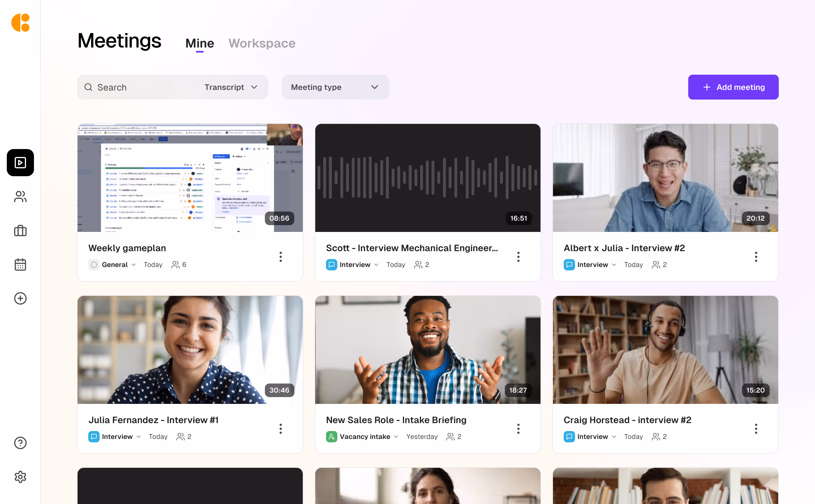This screenshot has width=815, height=504.
Task: Click participants icon on Craig Horstead card
Action: pyautogui.click(x=656, y=437)
